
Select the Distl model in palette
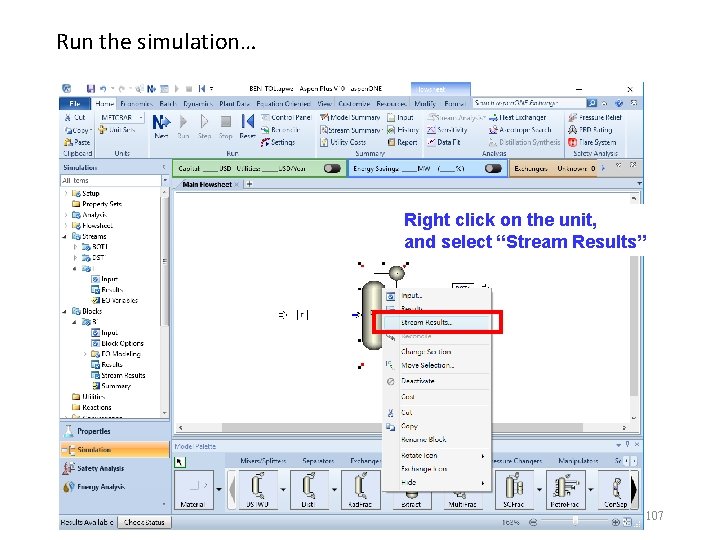[308, 489]
